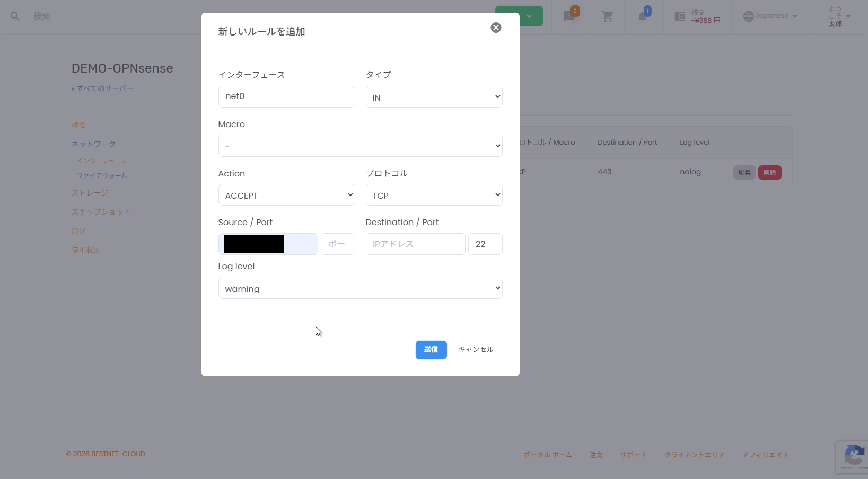Open the messages chat icon

[569, 16]
